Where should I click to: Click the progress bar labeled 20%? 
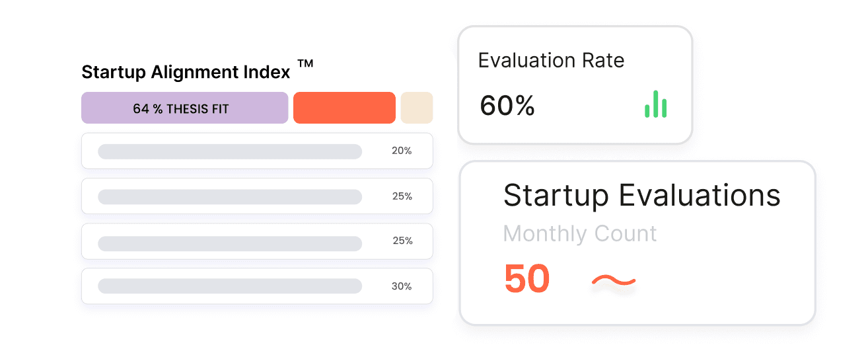(230, 151)
